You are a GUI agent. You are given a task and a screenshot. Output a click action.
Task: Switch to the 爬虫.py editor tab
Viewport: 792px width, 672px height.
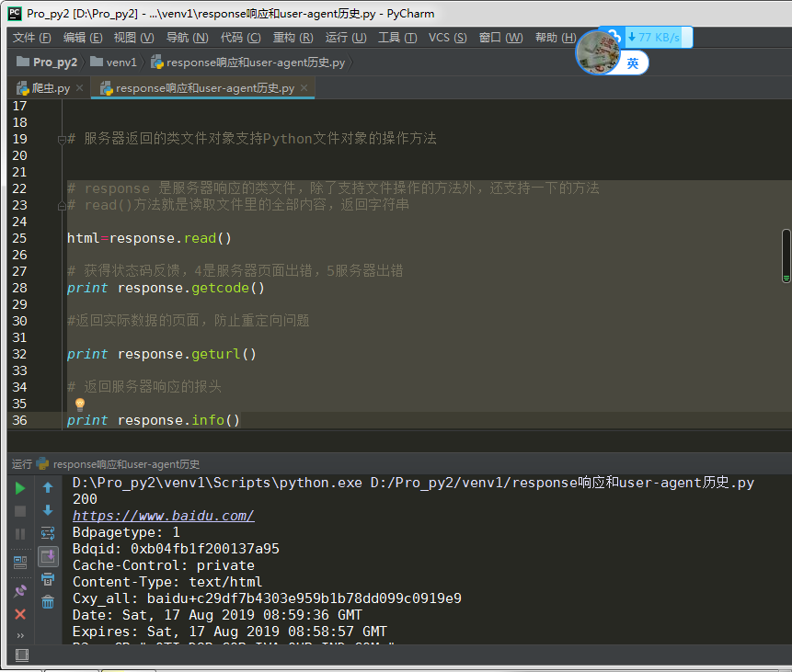coord(44,88)
